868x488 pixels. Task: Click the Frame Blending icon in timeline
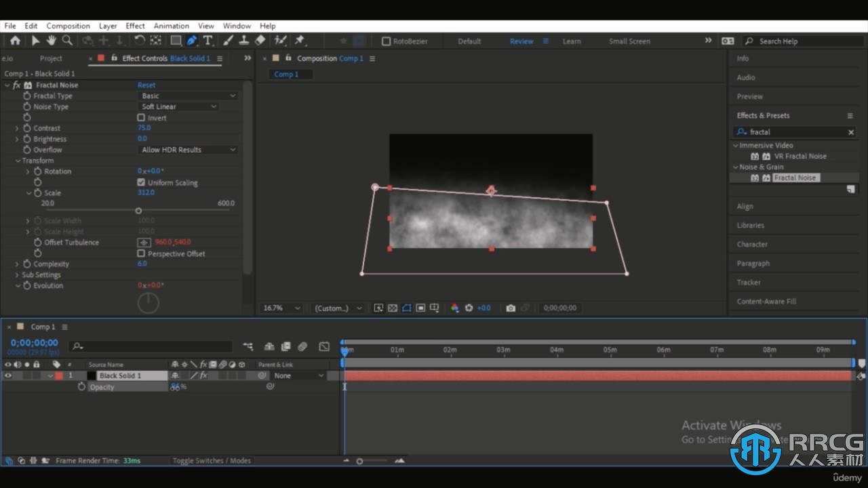pos(285,346)
